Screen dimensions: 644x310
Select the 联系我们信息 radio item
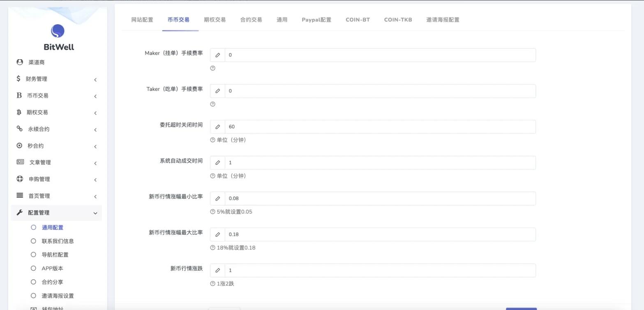point(34,241)
